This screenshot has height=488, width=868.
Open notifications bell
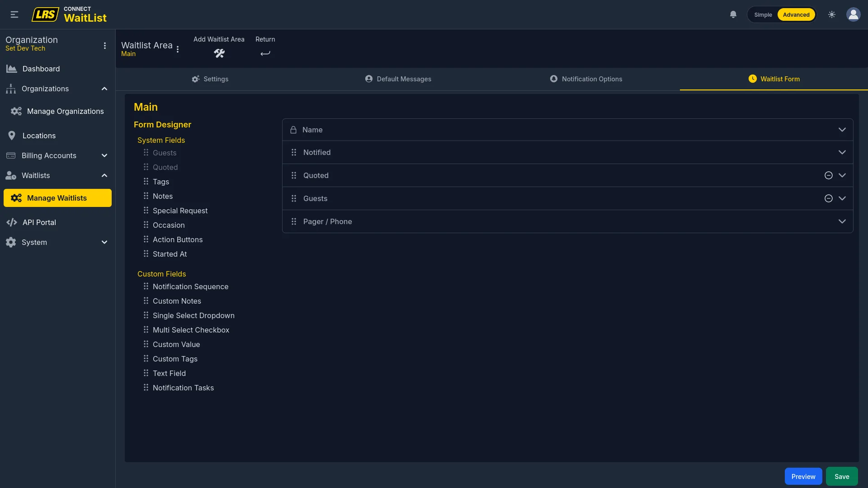click(733, 14)
